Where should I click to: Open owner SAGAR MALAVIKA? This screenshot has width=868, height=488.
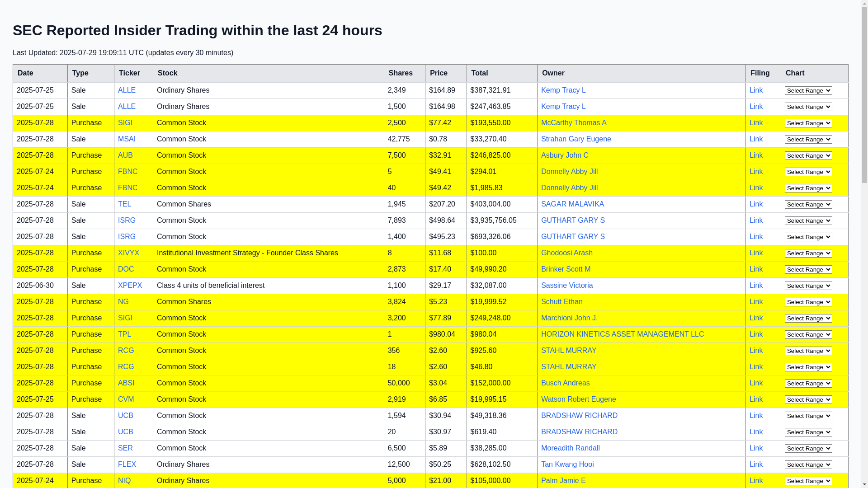click(x=572, y=204)
